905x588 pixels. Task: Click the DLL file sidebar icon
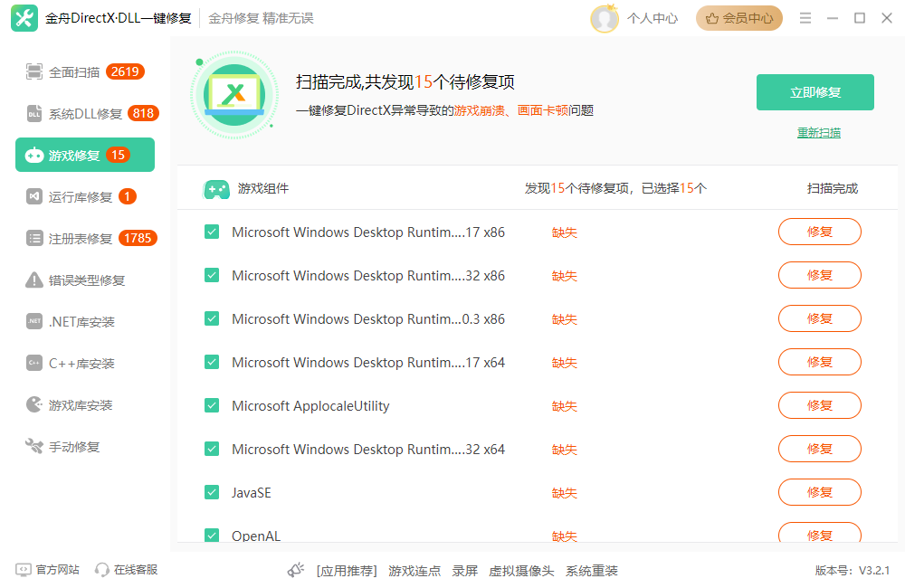click(34, 114)
